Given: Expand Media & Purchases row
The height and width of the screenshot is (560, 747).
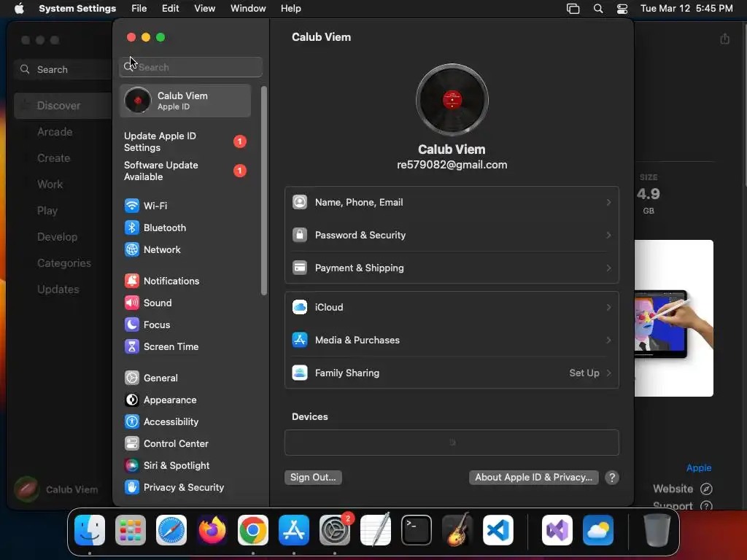Looking at the screenshot, I should click(452, 340).
